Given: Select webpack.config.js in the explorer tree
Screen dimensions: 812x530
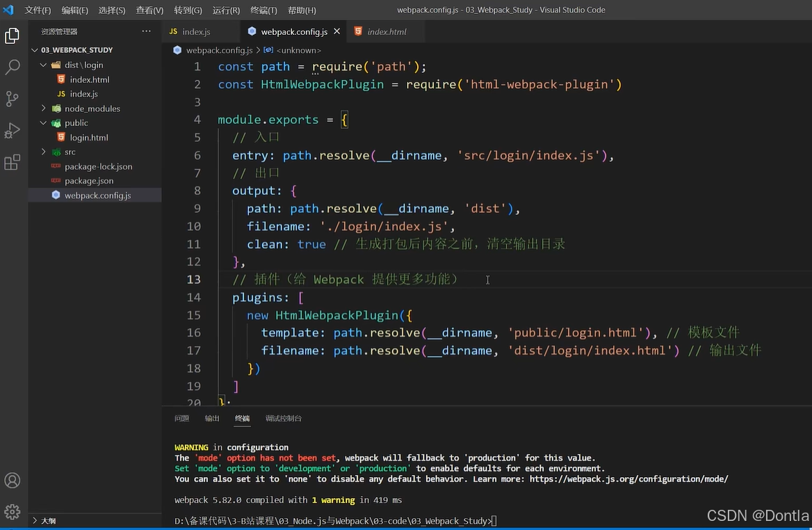Looking at the screenshot, I should [x=95, y=195].
